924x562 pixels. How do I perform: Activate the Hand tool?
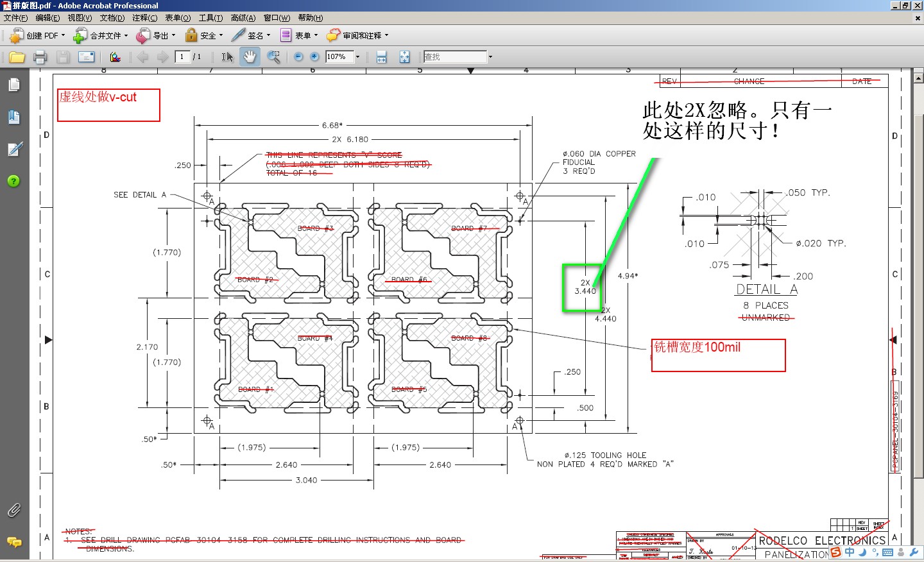click(x=250, y=57)
